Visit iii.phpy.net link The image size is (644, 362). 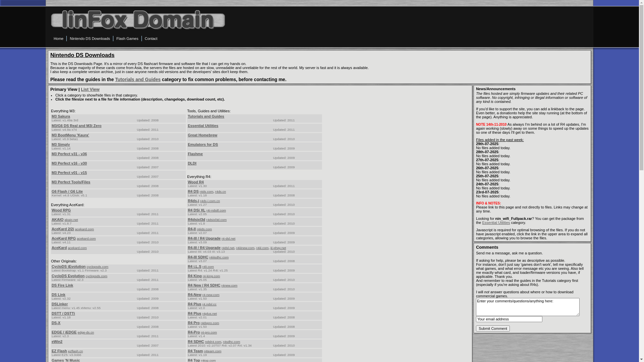(278, 248)
